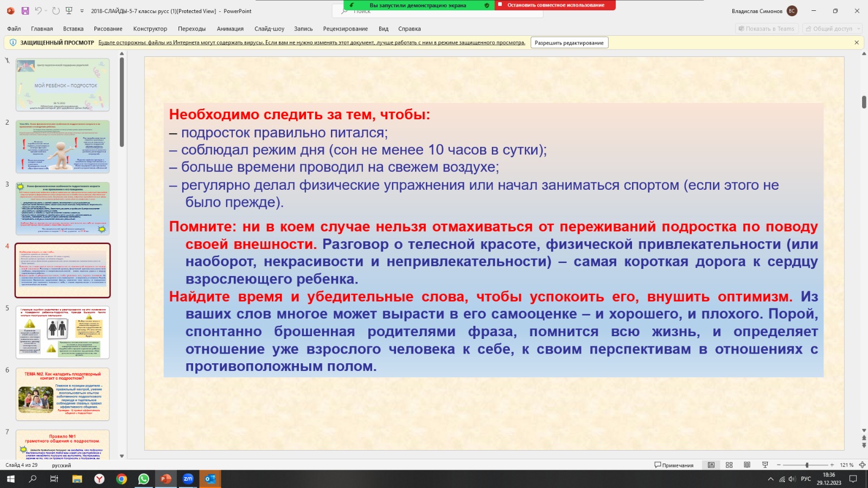This screenshot has width=868, height=488.
Task: Click Остановить совместное использование button
Action: click(x=555, y=5)
